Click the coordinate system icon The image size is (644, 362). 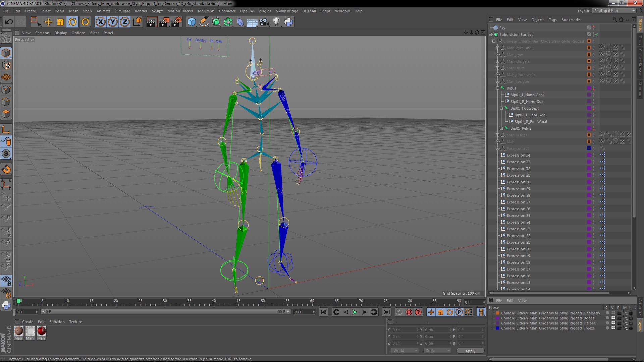tap(137, 22)
